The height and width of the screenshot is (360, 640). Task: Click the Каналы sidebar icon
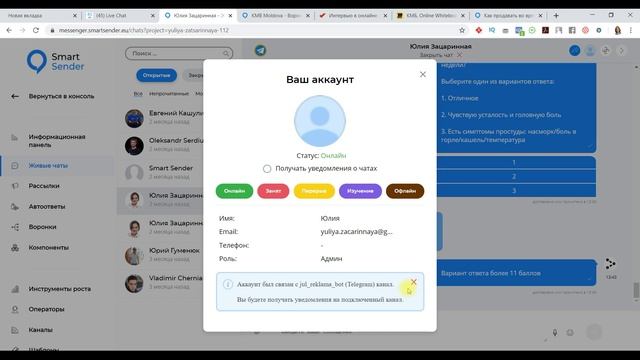click(x=15, y=330)
